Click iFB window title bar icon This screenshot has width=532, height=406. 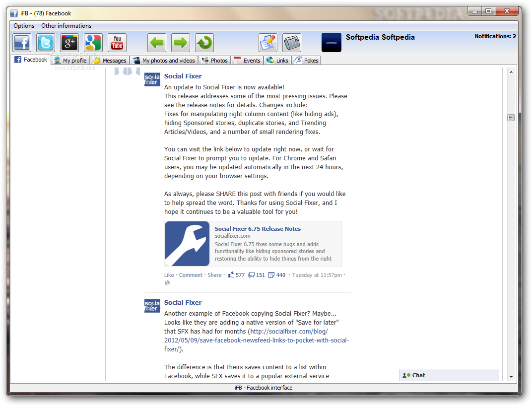click(14, 13)
